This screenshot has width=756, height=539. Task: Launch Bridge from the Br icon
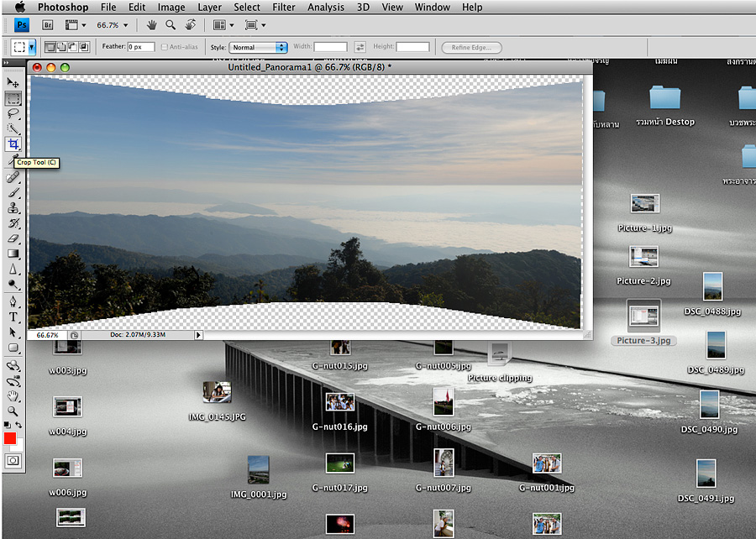click(x=46, y=25)
